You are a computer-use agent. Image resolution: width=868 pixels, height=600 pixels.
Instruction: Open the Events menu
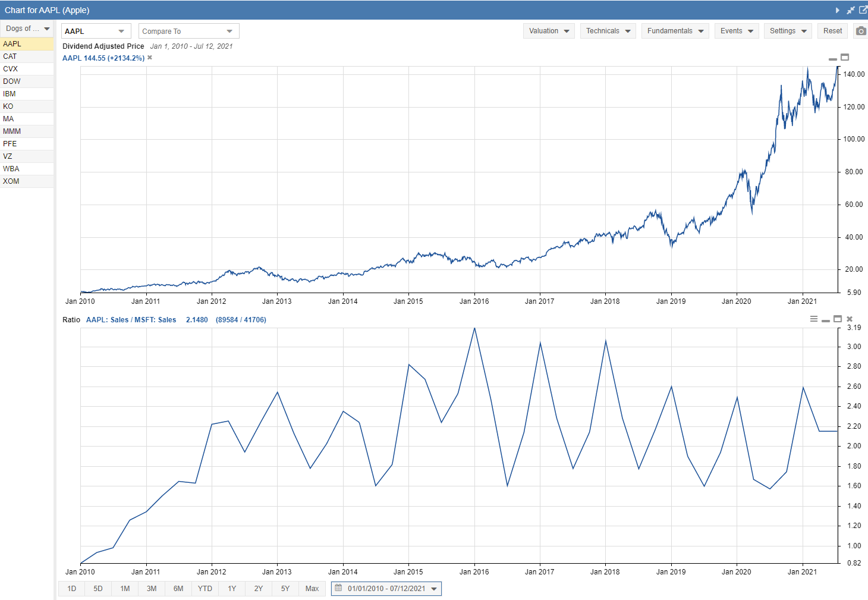click(x=737, y=31)
